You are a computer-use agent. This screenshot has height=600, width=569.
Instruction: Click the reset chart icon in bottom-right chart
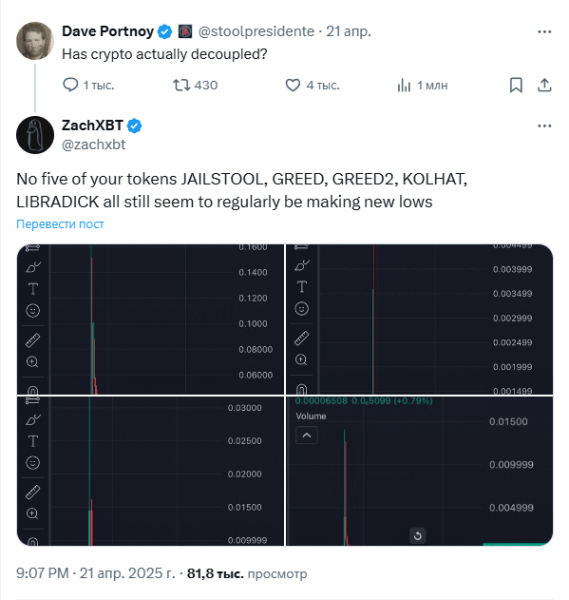(417, 536)
